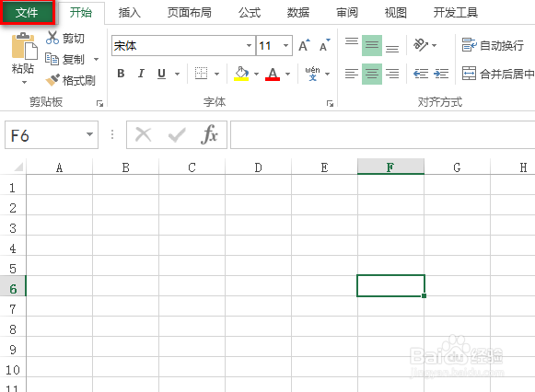535x392 pixels.
Task: Expand the phonetic guide dropdown arrow
Action: (x=327, y=74)
